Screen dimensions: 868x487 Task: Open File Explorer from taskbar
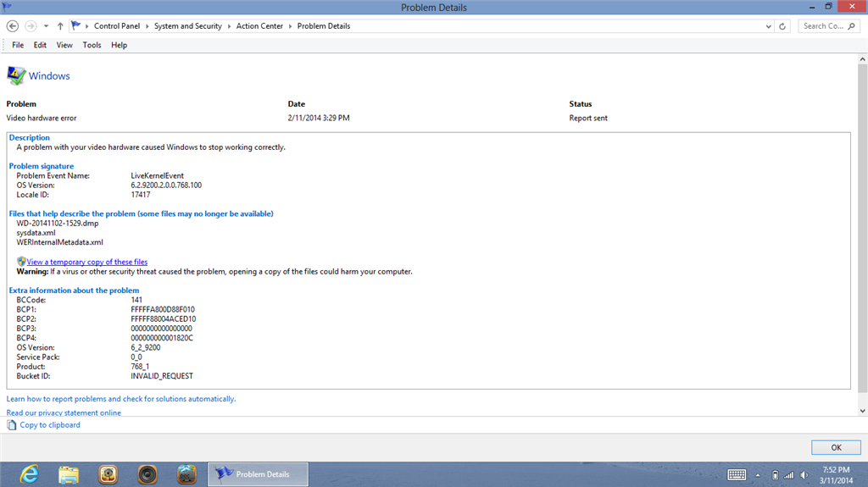tap(68, 474)
